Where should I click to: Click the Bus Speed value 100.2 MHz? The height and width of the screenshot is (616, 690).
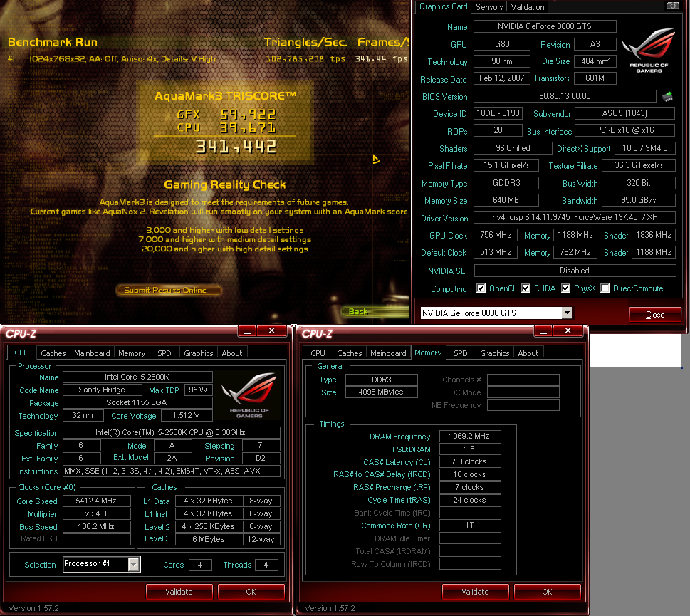pos(96,526)
